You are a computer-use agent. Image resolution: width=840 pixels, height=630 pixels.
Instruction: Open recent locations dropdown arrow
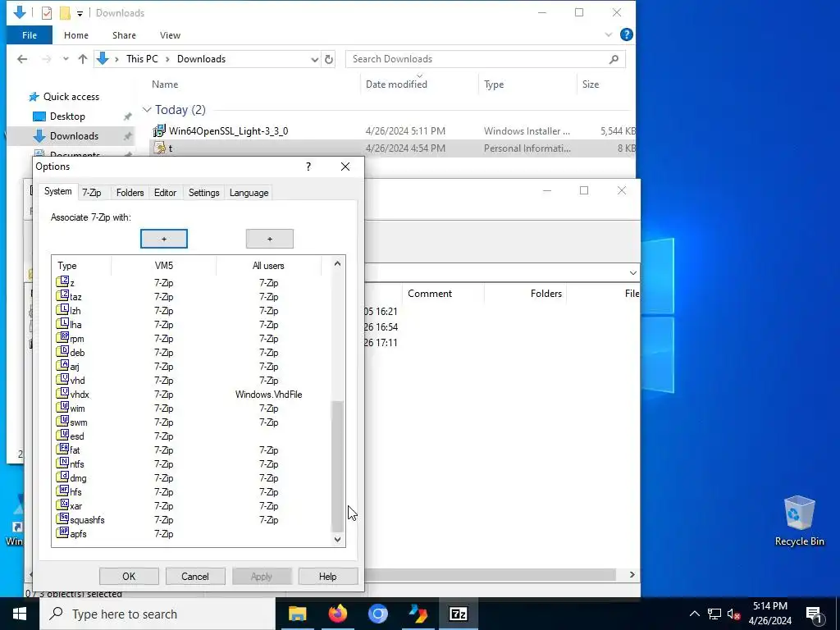coord(66,59)
